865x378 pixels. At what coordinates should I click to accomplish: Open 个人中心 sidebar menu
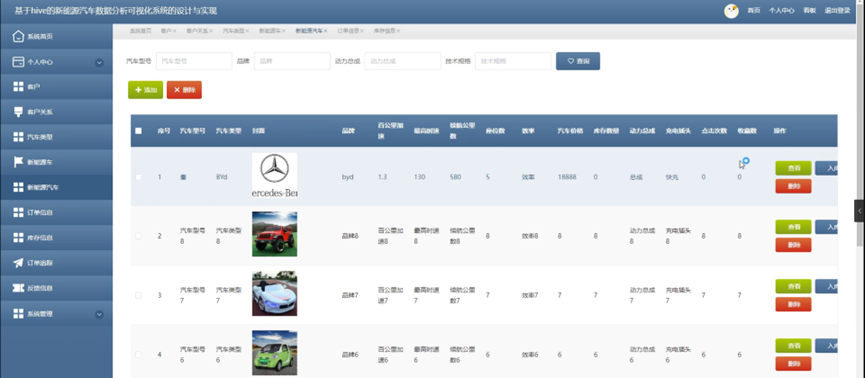(x=56, y=62)
